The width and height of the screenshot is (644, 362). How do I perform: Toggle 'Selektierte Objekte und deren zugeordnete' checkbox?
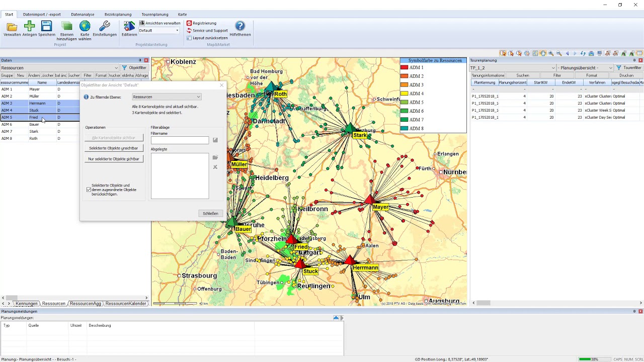[x=89, y=190]
